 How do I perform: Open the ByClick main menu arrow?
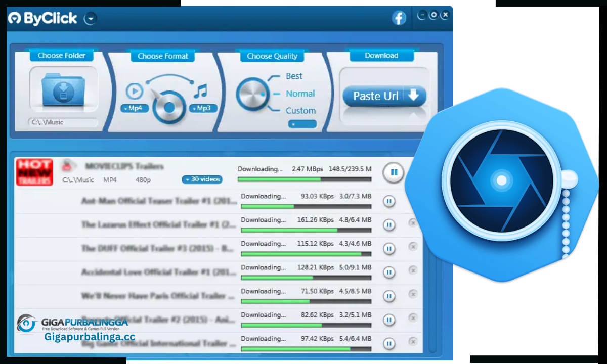(90, 19)
